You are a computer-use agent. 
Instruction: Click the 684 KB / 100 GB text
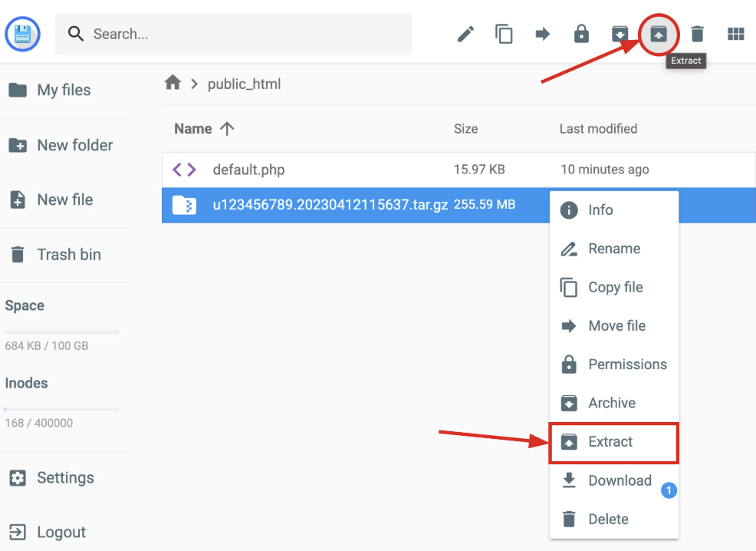tap(47, 346)
